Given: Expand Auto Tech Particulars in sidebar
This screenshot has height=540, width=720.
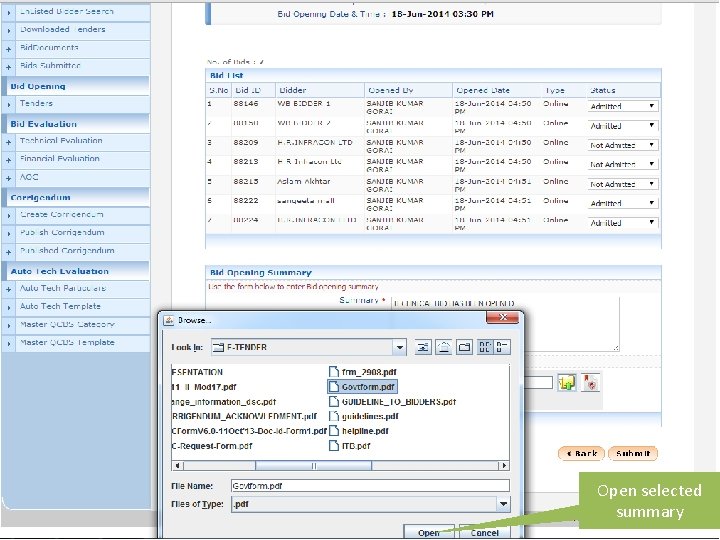Looking at the screenshot, I should [8, 289].
